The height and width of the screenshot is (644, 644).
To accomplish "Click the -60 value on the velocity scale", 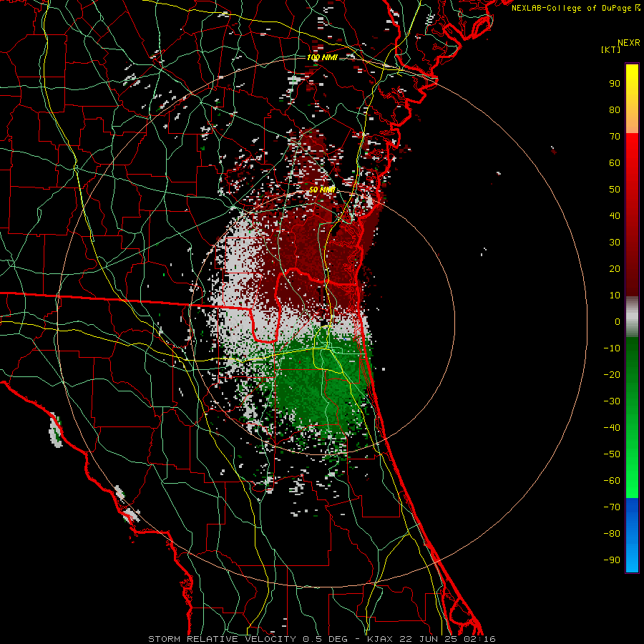I will (x=612, y=481).
